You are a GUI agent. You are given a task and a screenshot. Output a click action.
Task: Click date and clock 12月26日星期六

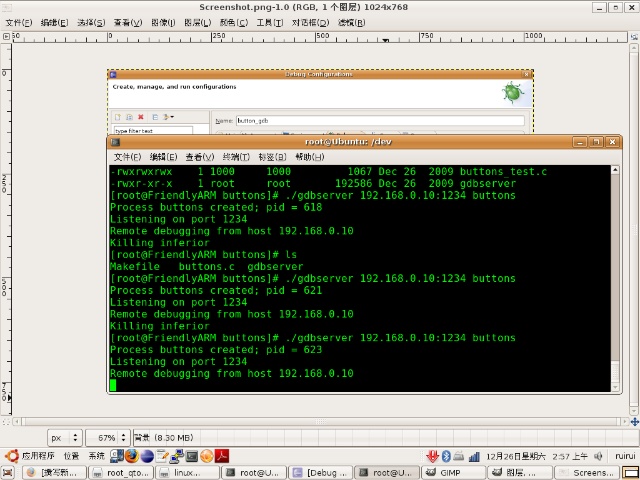click(536, 456)
